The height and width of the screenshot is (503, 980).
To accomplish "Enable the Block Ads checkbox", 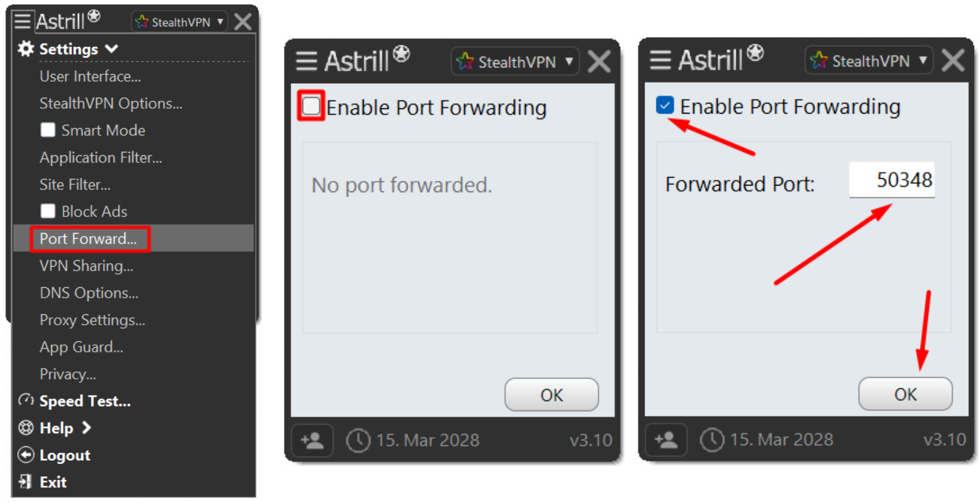I will pos(48,211).
